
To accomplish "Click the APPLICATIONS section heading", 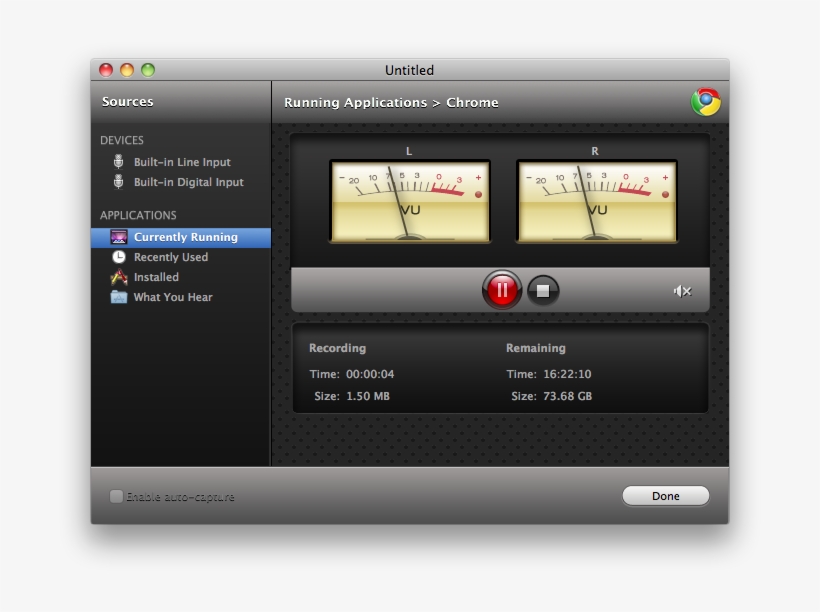I will point(138,215).
